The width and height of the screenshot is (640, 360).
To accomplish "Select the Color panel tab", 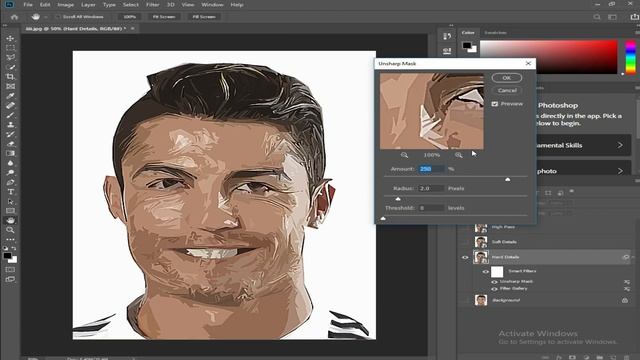I will [x=468, y=33].
